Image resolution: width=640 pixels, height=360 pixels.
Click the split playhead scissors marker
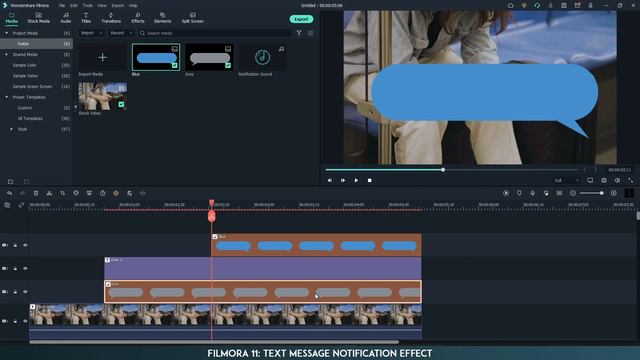click(211, 217)
